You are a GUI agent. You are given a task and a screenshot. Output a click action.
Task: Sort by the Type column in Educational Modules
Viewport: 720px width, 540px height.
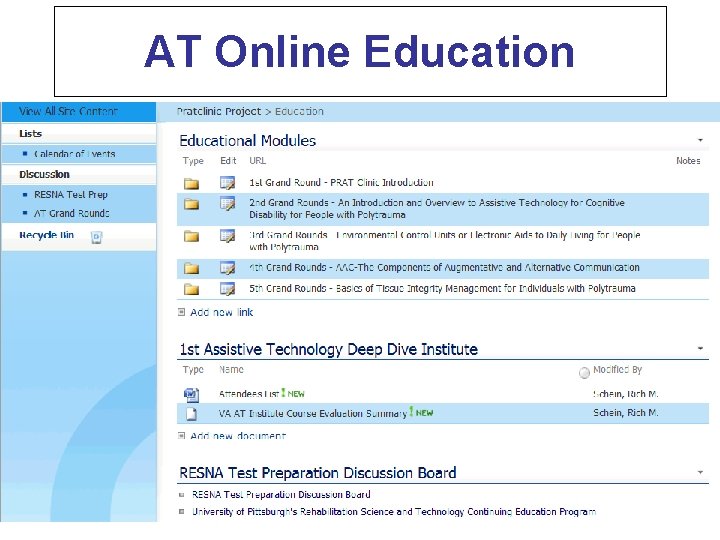[193, 161]
